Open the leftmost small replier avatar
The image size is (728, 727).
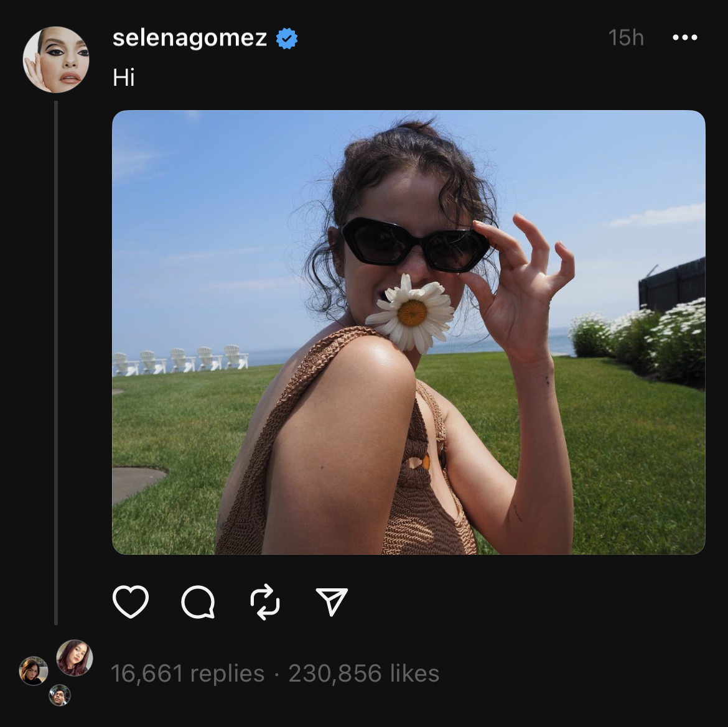[34, 671]
